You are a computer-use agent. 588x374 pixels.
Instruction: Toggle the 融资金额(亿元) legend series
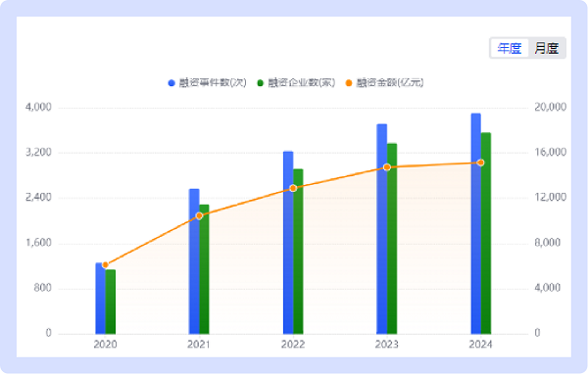click(385, 83)
